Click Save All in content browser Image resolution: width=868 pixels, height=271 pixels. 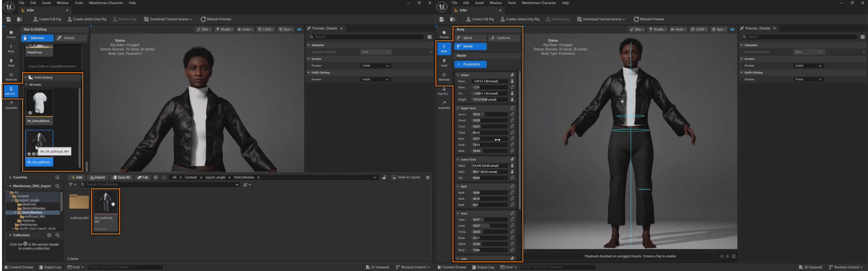[x=121, y=177]
